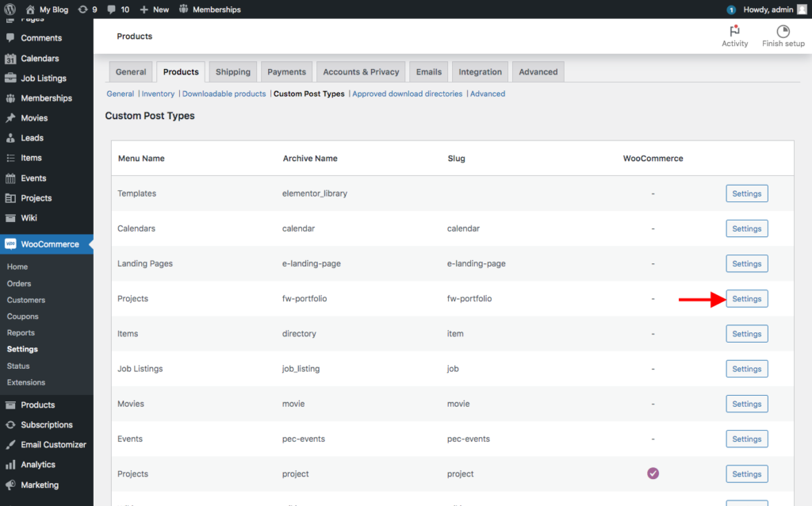Click the Finish setup progress icon
The image size is (812, 506).
(783, 31)
